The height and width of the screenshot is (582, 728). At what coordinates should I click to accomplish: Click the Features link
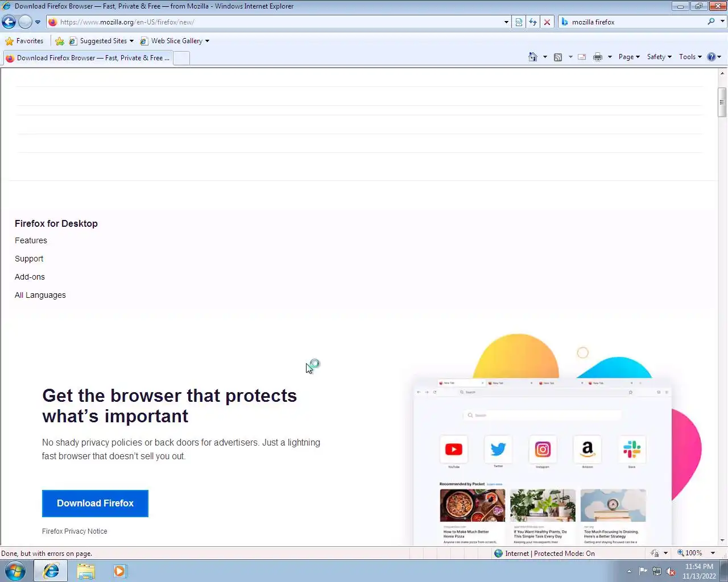31,240
